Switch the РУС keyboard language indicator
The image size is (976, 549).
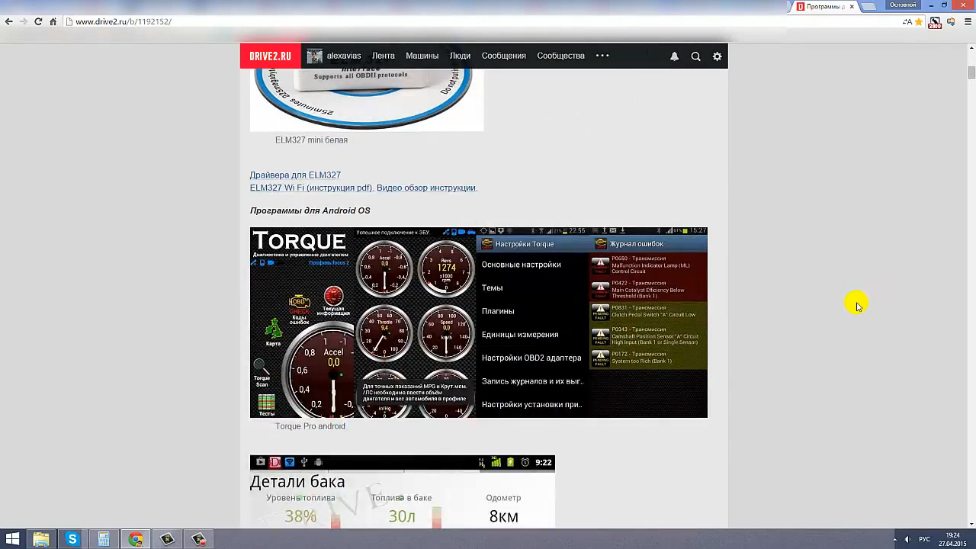point(924,540)
